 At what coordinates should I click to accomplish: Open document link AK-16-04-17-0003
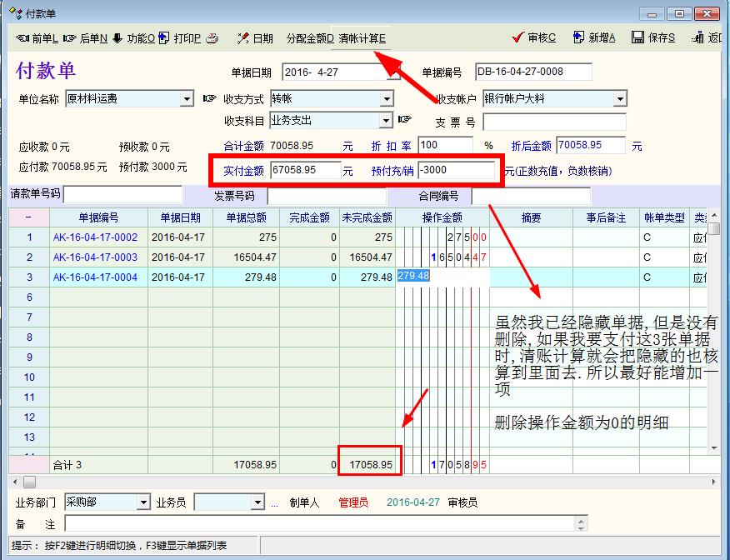coord(95,257)
